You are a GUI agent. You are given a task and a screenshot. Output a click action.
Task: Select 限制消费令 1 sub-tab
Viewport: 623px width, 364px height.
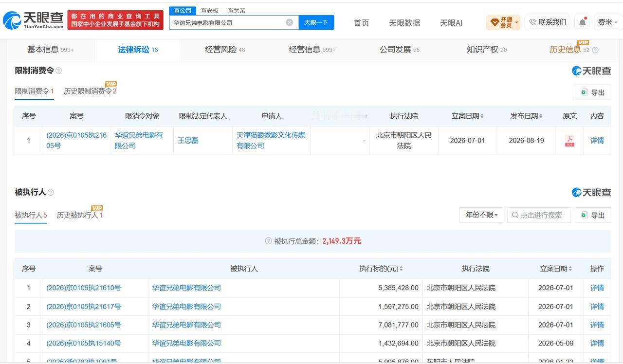point(34,91)
